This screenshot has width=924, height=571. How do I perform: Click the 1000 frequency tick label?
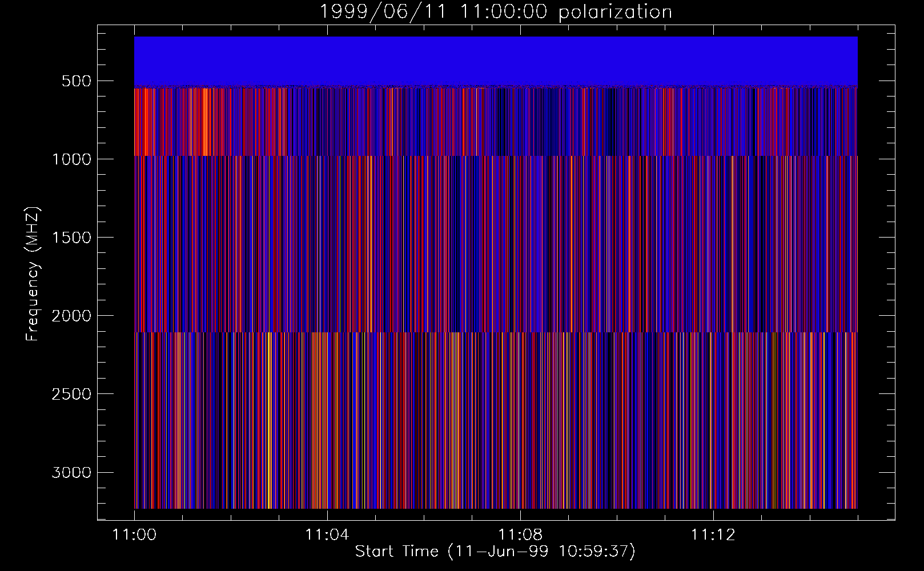[71, 159]
